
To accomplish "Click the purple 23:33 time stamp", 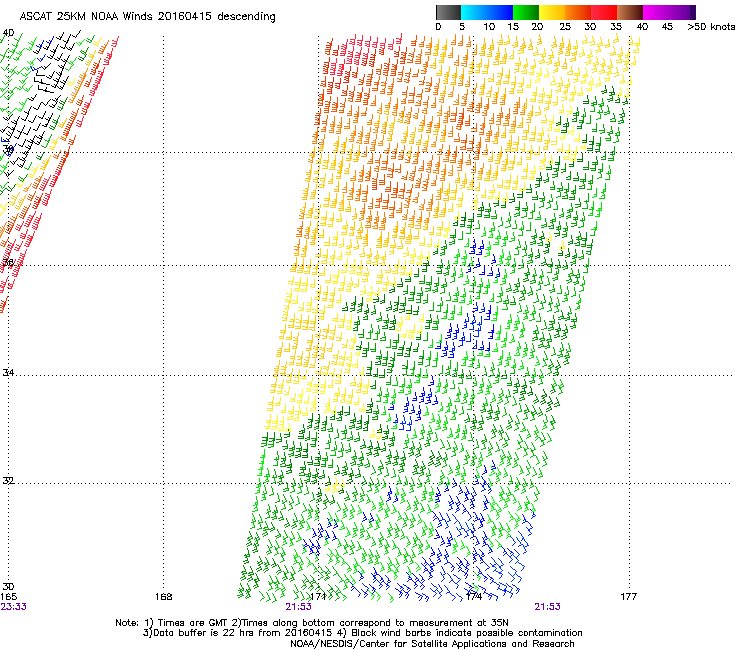I will click(13, 607).
